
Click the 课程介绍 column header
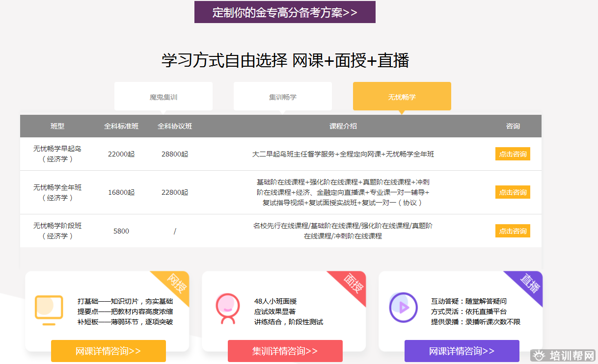click(x=343, y=126)
